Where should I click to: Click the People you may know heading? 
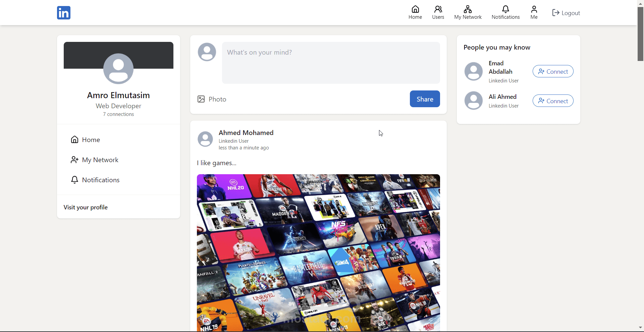497,47
